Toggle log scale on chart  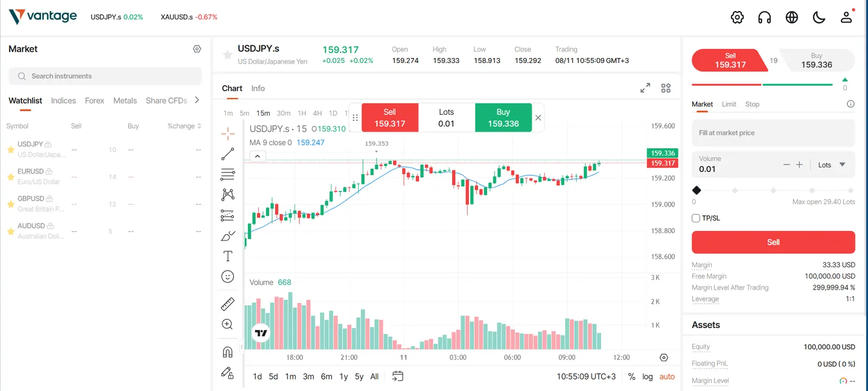coord(647,376)
